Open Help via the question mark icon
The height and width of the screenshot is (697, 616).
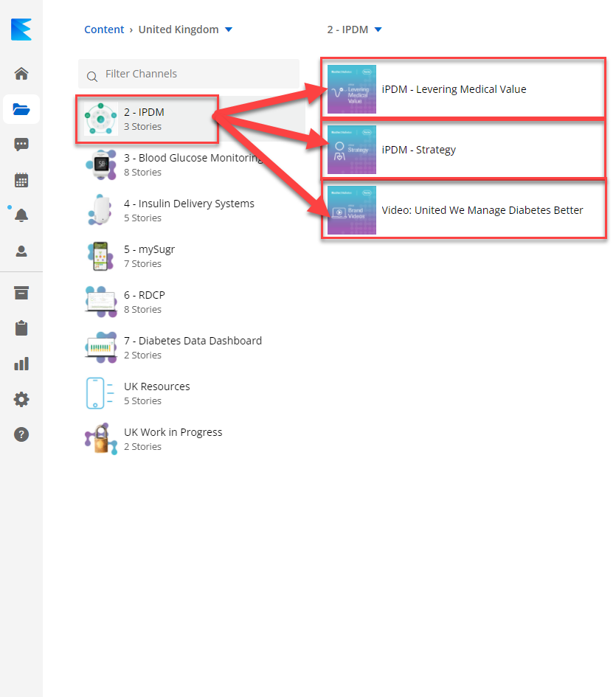(x=21, y=434)
